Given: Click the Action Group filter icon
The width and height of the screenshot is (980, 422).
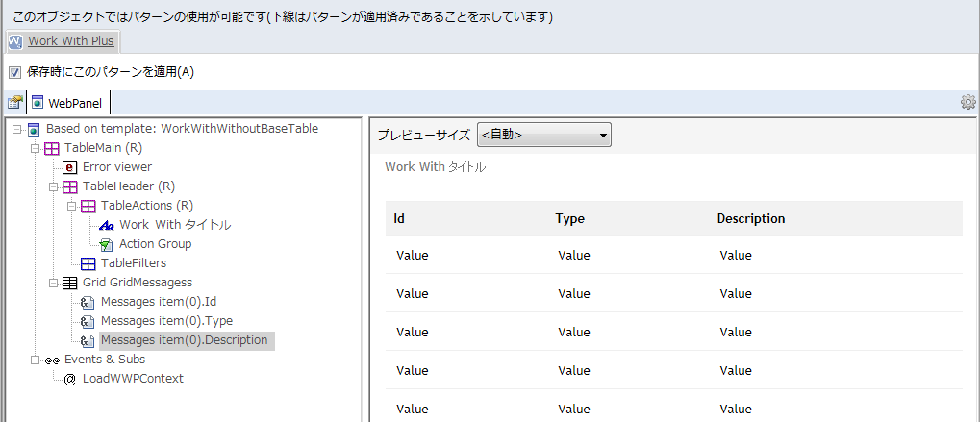Looking at the screenshot, I should coord(106,244).
